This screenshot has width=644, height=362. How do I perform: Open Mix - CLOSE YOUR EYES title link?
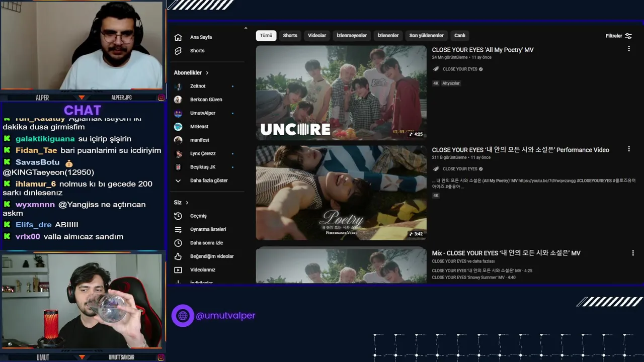click(x=506, y=253)
